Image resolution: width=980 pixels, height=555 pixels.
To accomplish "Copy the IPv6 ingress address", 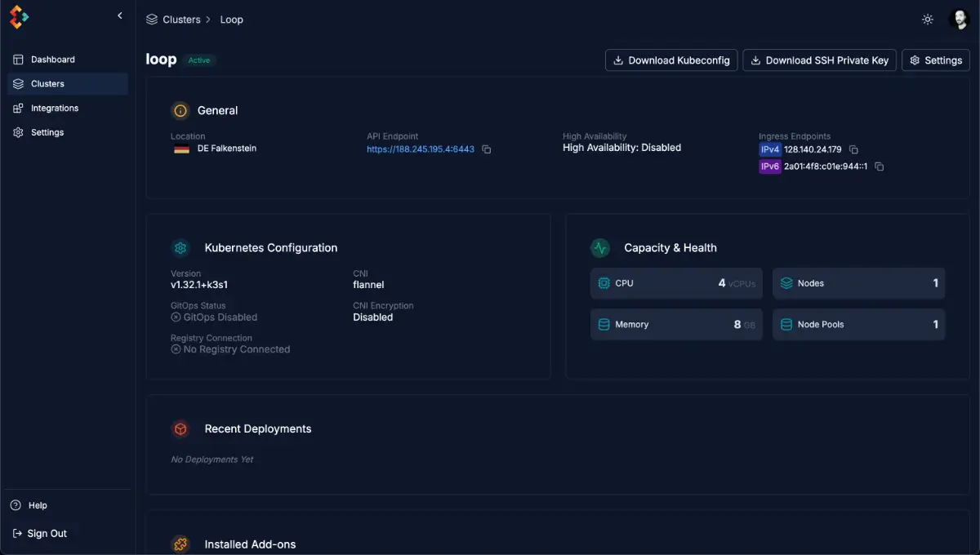I will tap(880, 166).
